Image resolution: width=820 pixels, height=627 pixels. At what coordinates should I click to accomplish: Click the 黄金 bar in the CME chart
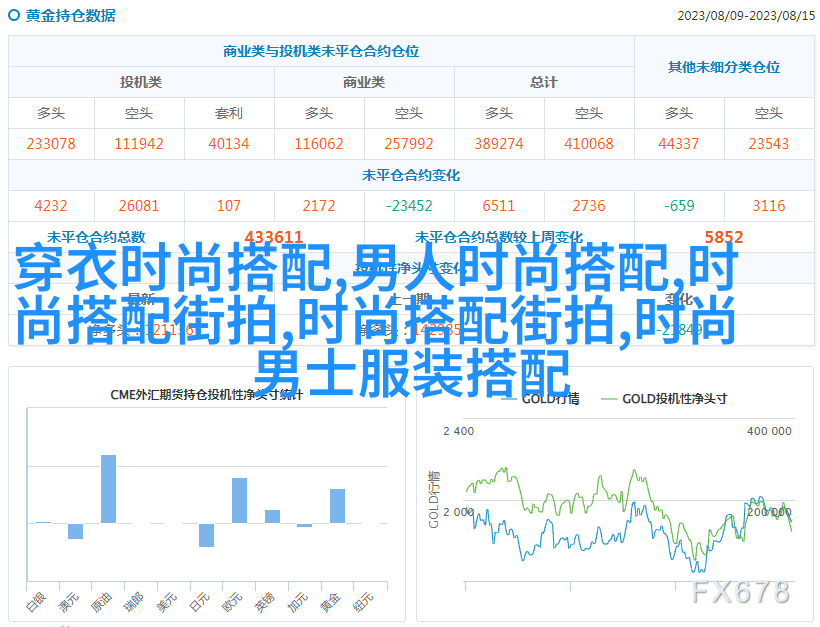pyautogui.click(x=337, y=506)
